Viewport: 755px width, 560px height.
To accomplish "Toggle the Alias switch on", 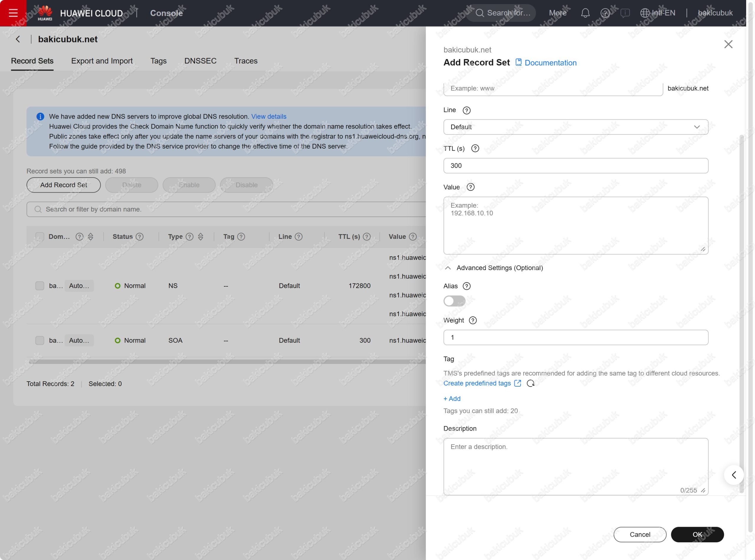I will click(454, 301).
